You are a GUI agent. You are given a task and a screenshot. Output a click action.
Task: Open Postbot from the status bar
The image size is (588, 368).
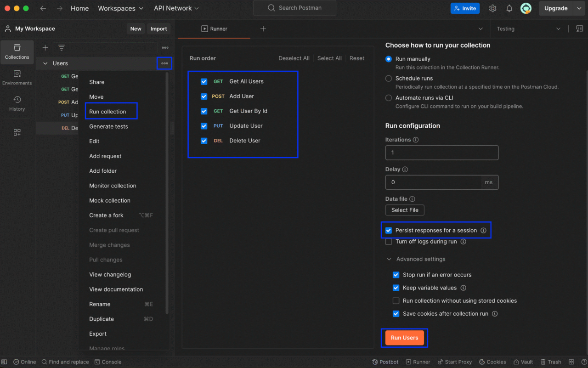click(x=385, y=362)
